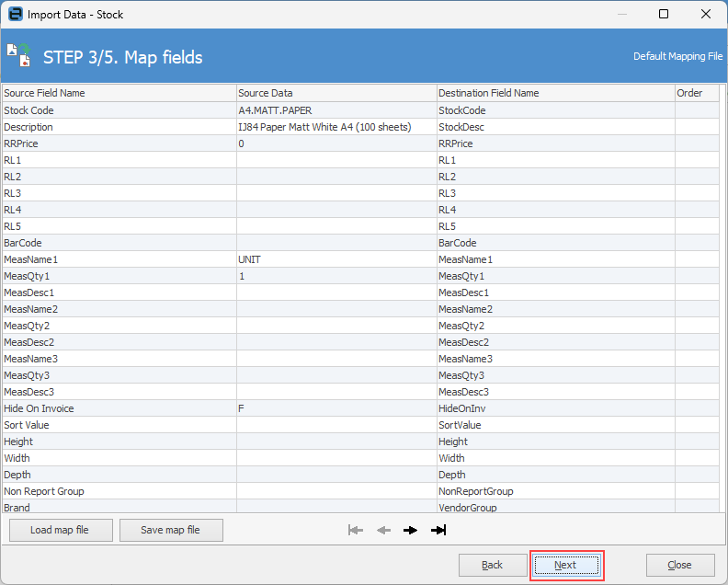Click the Source Data column header
The width and height of the screenshot is (728, 585).
click(x=336, y=93)
